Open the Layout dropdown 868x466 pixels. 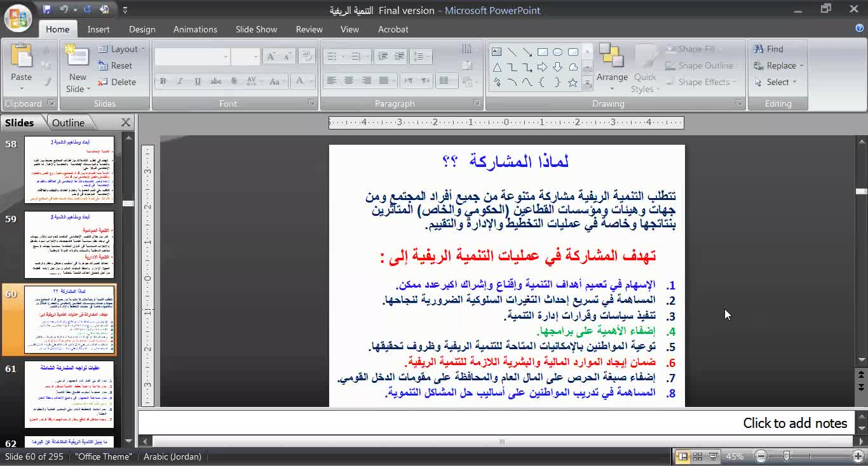click(x=121, y=49)
